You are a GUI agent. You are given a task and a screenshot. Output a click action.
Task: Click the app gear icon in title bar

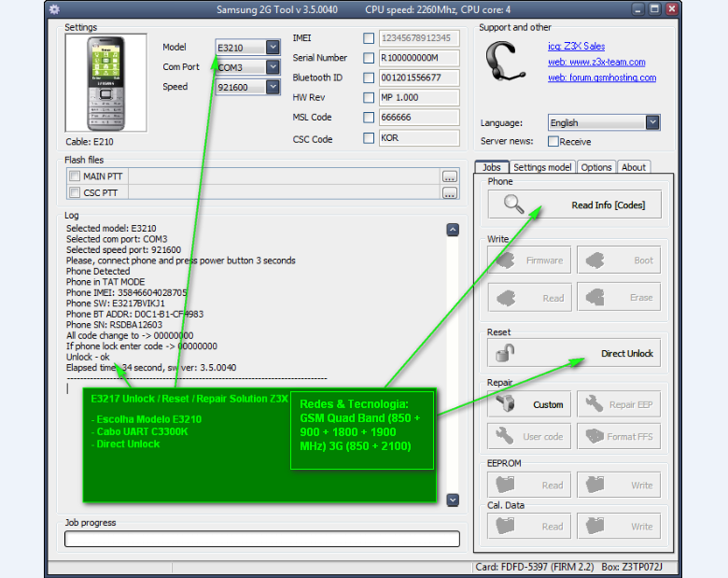(x=54, y=9)
